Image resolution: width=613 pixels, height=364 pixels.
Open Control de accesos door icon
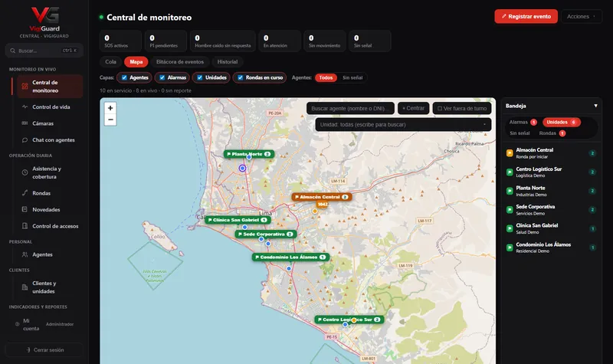click(25, 226)
